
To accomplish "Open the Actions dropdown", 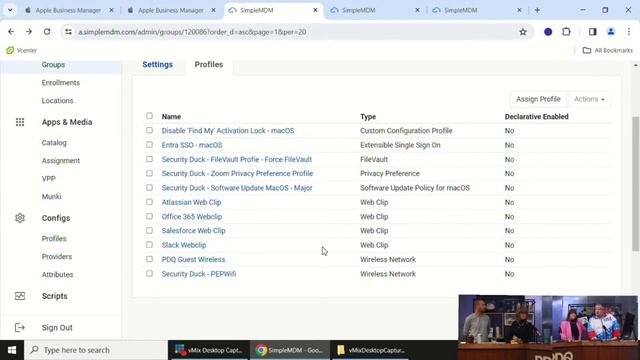I will [x=589, y=99].
